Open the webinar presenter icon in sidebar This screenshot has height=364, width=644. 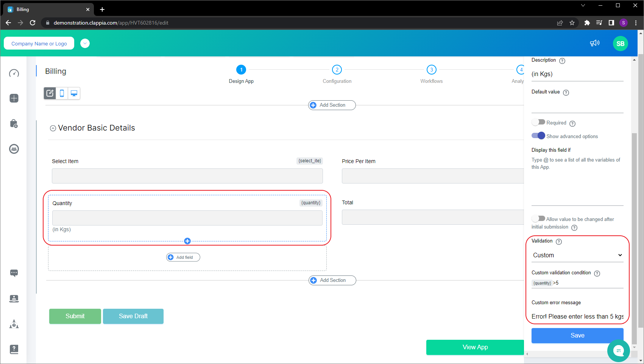pos(14,299)
